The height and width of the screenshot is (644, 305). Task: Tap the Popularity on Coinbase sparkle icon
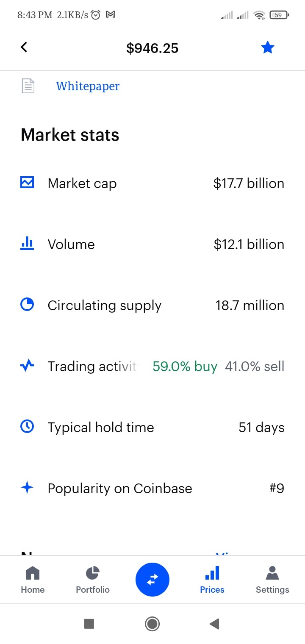click(27, 487)
